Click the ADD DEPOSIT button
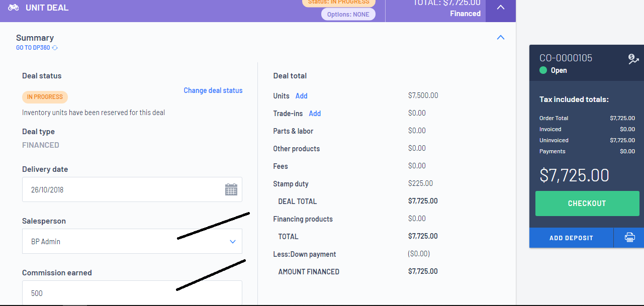 point(571,238)
